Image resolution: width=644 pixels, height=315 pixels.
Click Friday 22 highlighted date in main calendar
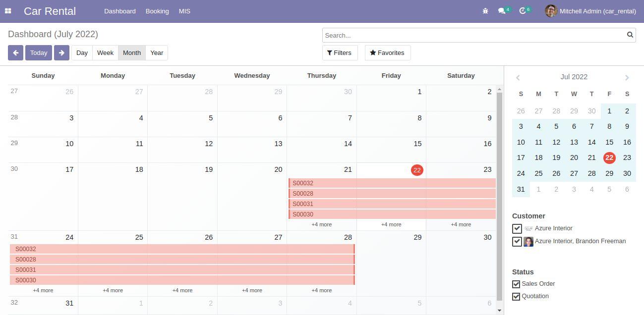[x=417, y=170]
